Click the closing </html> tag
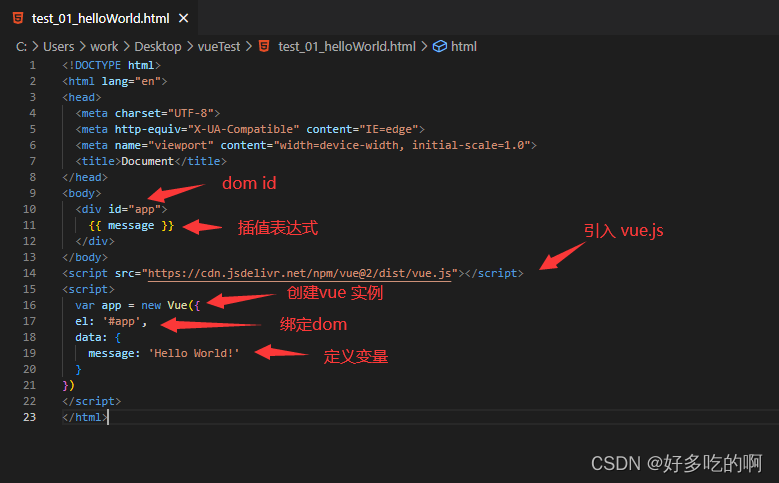 coord(85,417)
